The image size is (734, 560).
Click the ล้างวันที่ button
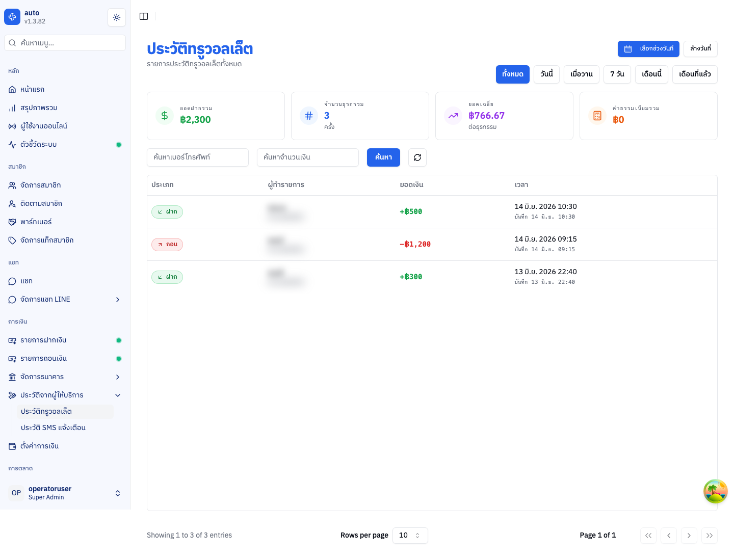[x=700, y=49]
